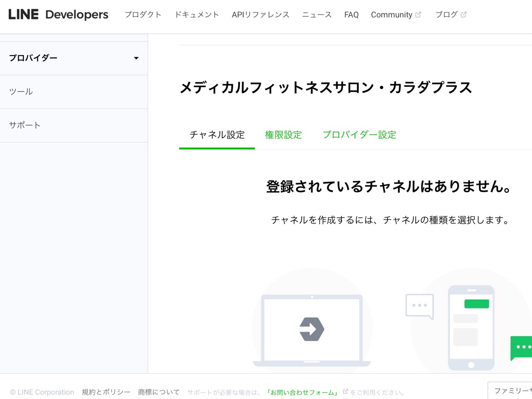Viewport: 532px width, 399px height.
Task: Open the ドキュメント menu item
Action: (197, 15)
